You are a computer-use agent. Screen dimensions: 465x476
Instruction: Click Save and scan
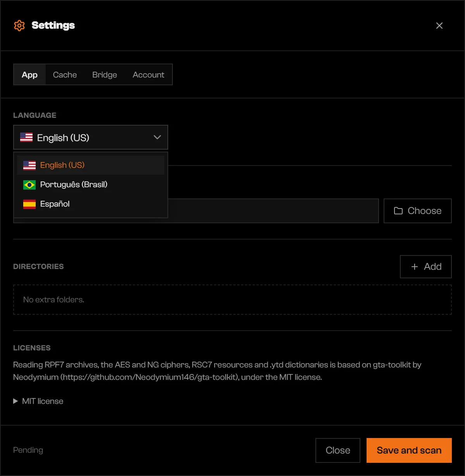409,450
